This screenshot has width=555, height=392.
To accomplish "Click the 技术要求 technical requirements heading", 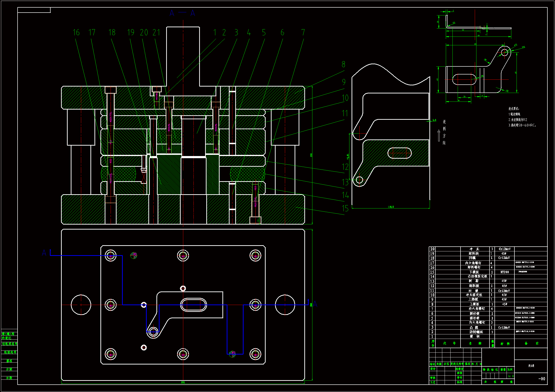I will tap(514, 109).
